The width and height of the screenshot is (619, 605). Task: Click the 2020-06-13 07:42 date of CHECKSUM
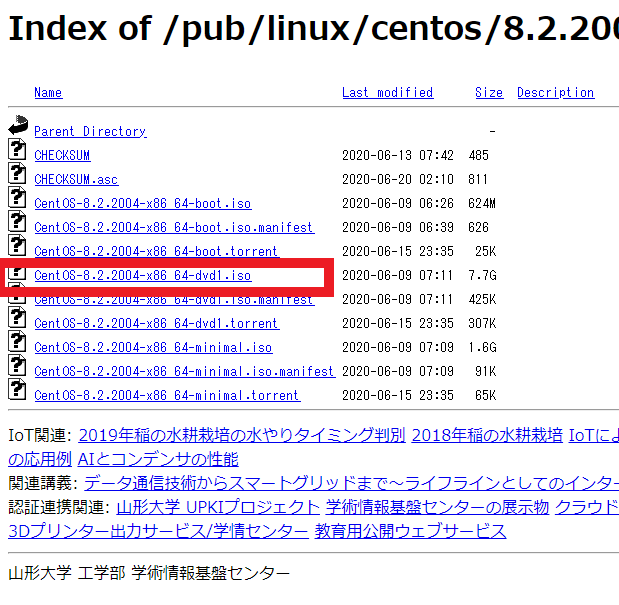398,155
